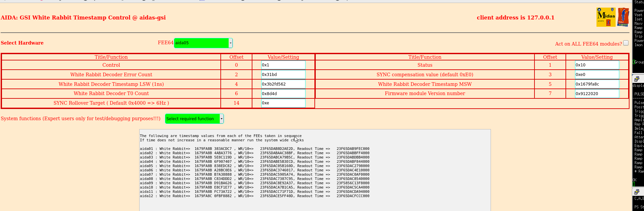This screenshot has width=644, height=211.
Task: Click the White Rabbit Decoder T0 Count label
Action: tap(111, 93)
